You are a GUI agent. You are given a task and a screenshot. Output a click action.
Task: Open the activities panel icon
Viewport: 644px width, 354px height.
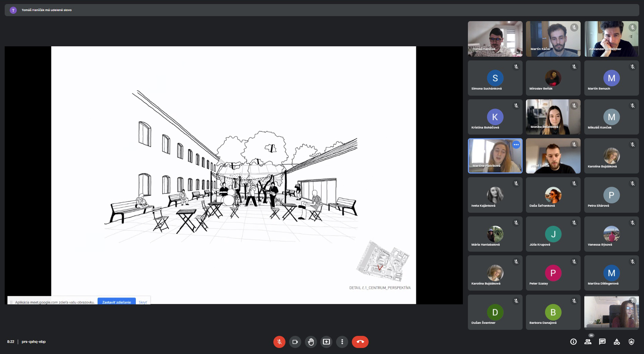[616, 342]
